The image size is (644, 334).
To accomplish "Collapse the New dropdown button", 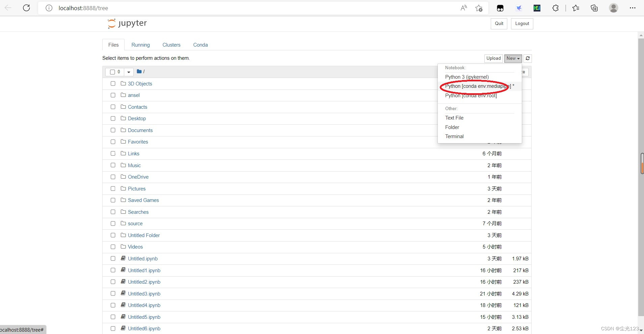I will tap(513, 58).
